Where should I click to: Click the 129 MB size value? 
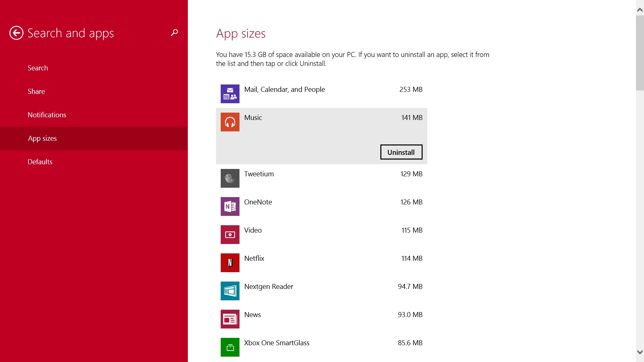tap(412, 174)
